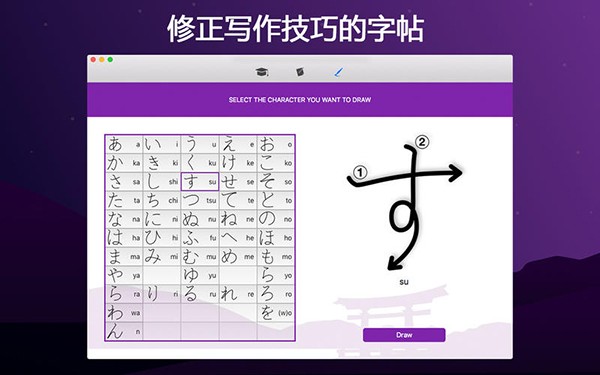Select the て (te) cell
The width and height of the screenshot is (600, 375).
click(x=238, y=201)
